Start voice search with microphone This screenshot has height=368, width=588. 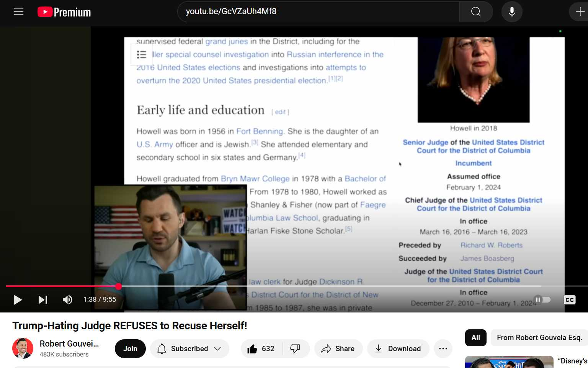[x=512, y=12]
